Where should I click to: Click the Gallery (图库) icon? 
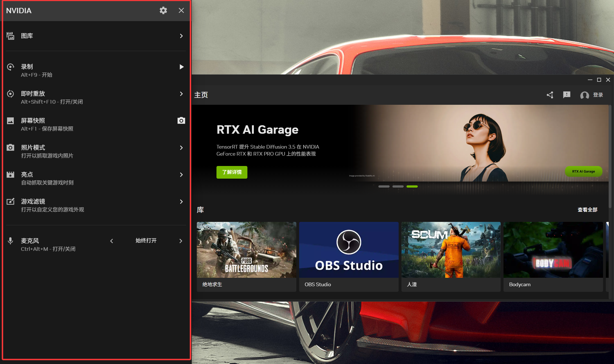[x=10, y=36]
